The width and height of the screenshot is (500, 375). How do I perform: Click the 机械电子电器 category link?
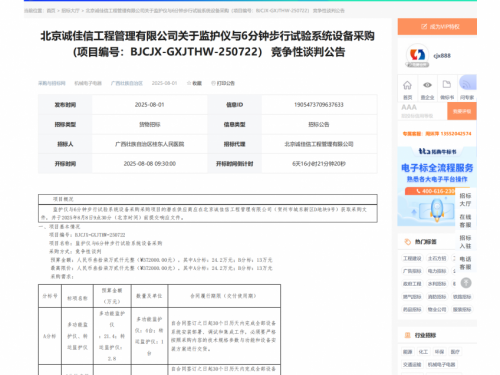coord(88,83)
